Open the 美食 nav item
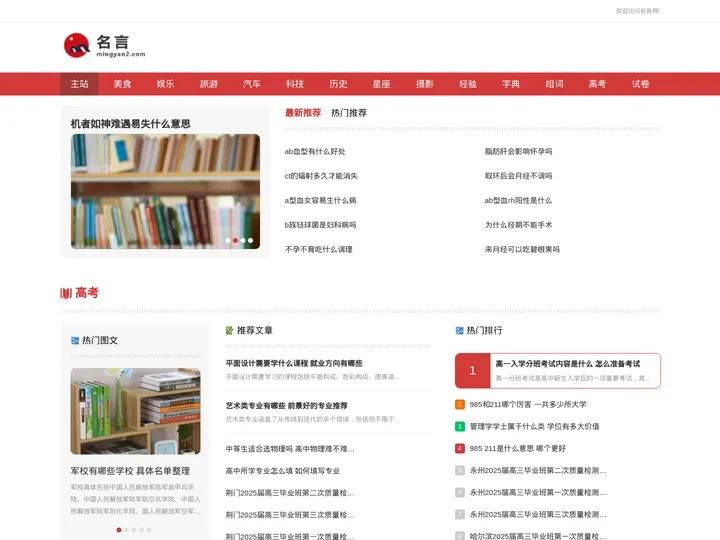Screen dimensions: 720x540 [123, 84]
